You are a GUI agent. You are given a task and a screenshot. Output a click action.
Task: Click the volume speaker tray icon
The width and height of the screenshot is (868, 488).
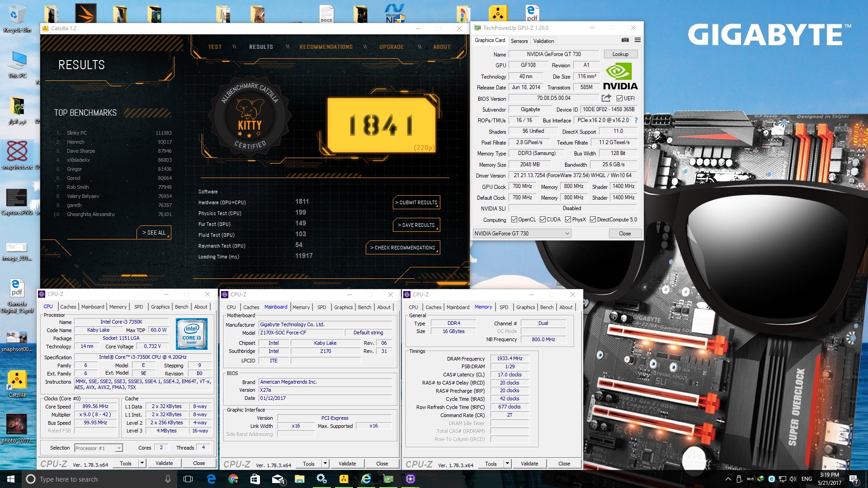[x=793, y=479]
